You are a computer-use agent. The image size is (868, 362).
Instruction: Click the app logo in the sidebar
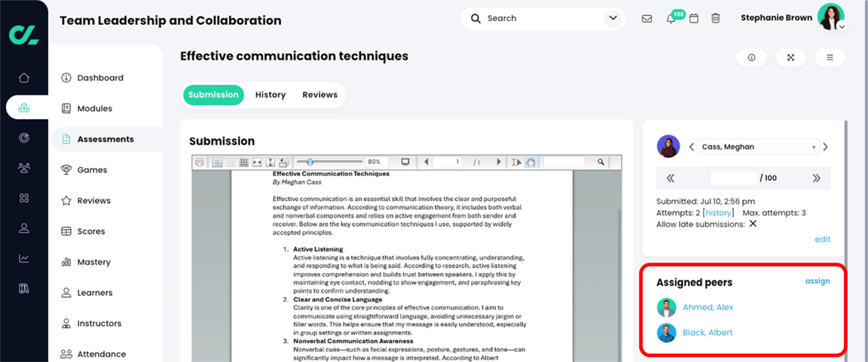coord(24,34)
